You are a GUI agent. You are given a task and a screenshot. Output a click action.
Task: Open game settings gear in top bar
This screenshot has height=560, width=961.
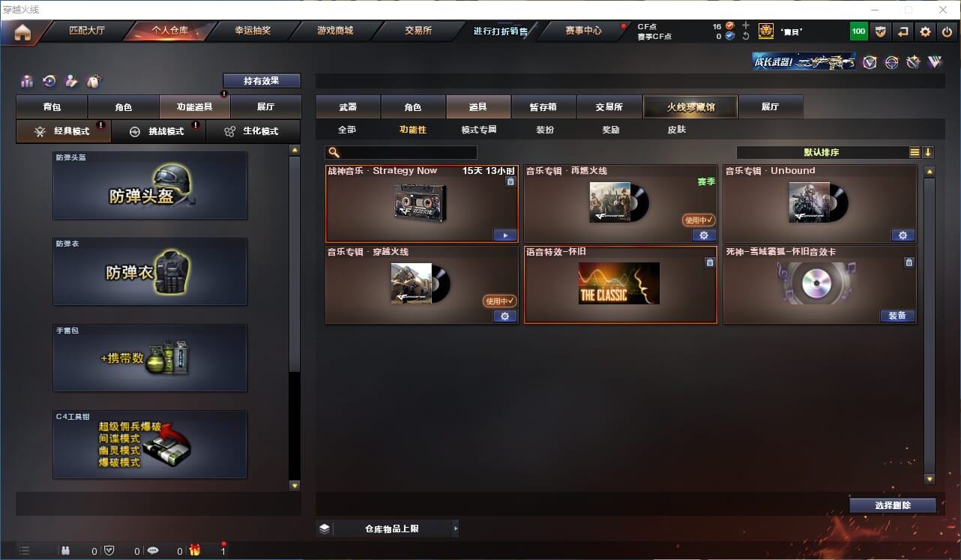pos(926,31)
